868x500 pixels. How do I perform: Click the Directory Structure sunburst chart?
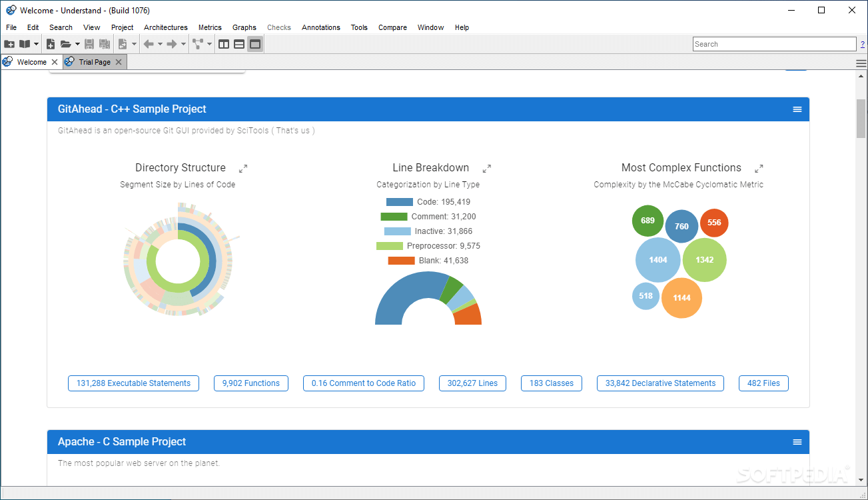[x=178, y=259]
